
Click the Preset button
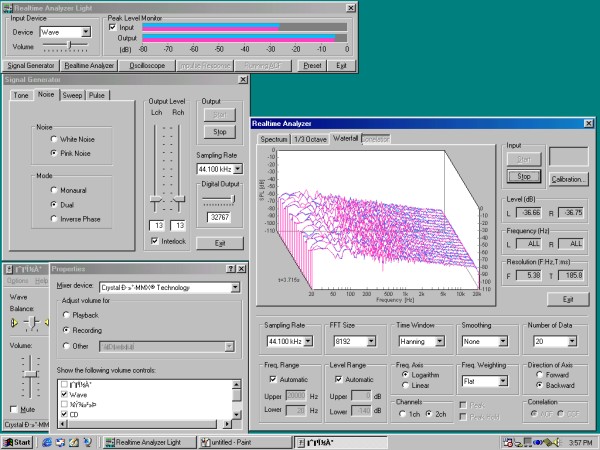[x=312, y=65]
